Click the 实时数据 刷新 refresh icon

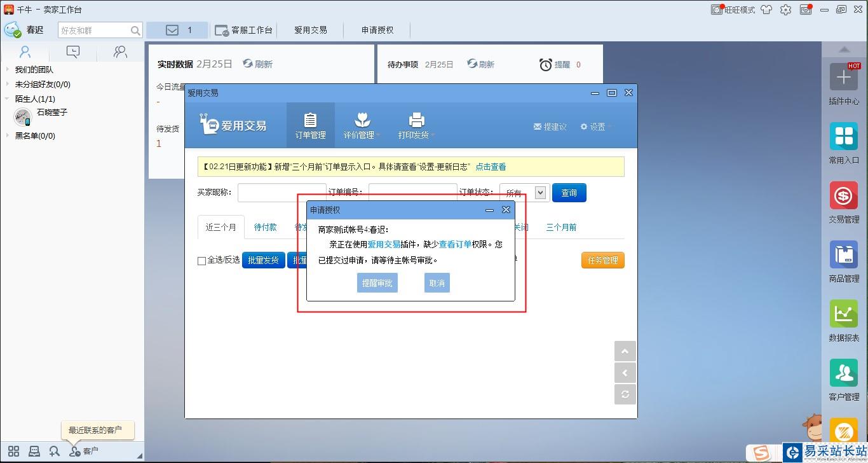point(247,64)
